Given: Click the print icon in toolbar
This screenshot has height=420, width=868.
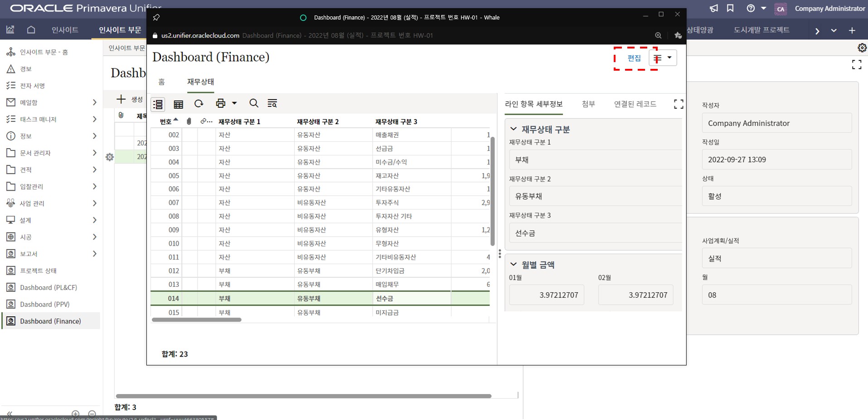Looking at the screenshot, I should point(220,103).
